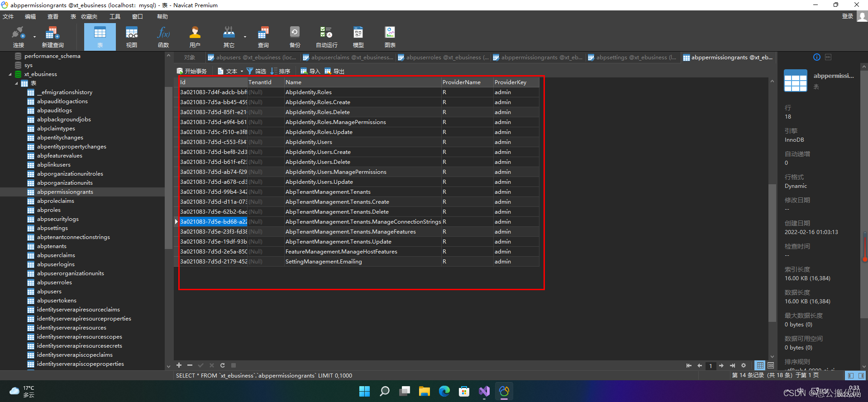Viewport: 868px width, 402px height.
Task: Click the 用户 (User) toolbar icon
Action: tap(195, 37)
